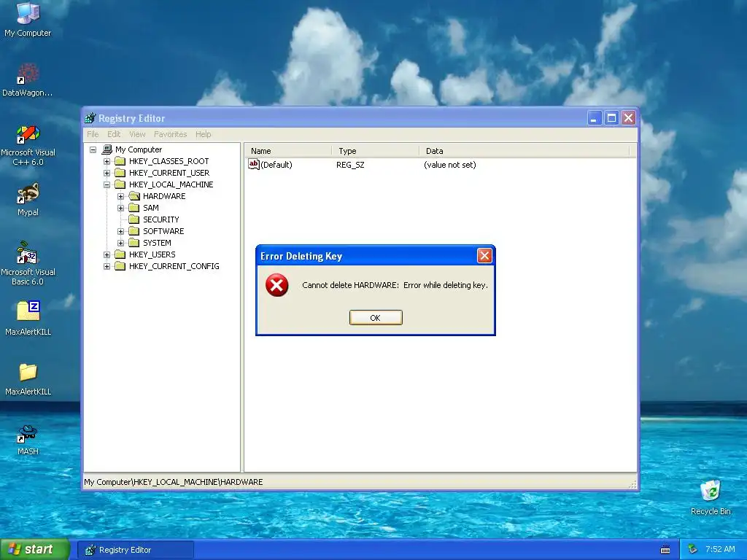Open the DataWagon desktop shortcut
Image resolution: width=747 pixels, height=560 pixels.
(28, 79)
